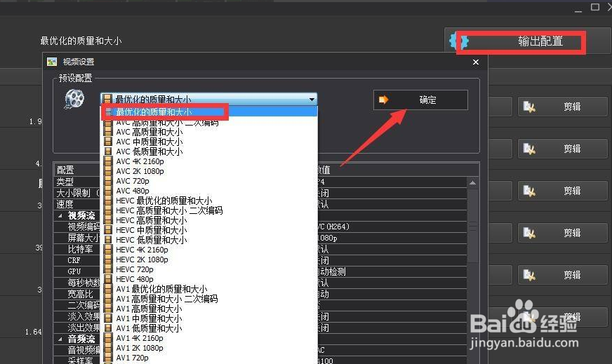The image size is (612, 364).
Task: Click the 视频设置 dialog title icon
Action: (52, 62)
